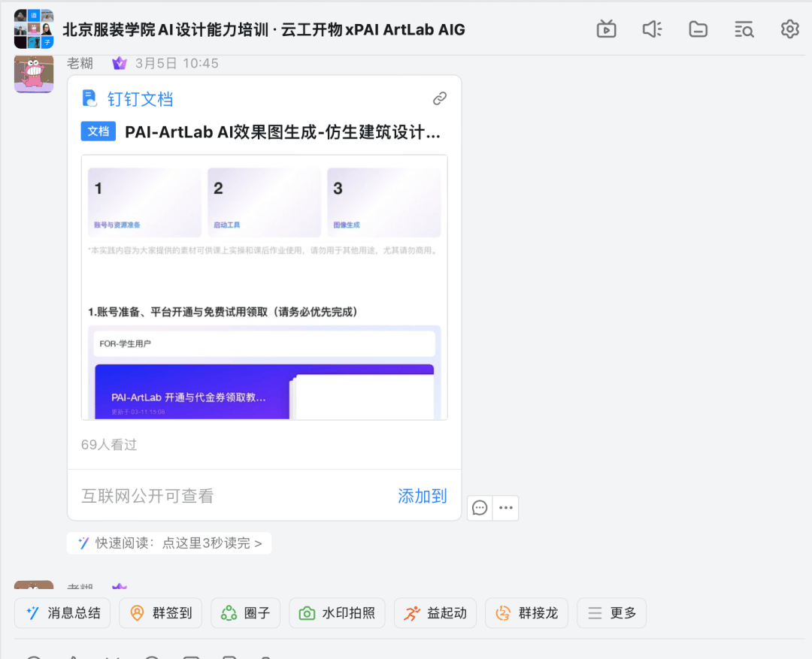Open 群签到 group check-in
This screenshot has width=812, height=659.
point(161,613)
